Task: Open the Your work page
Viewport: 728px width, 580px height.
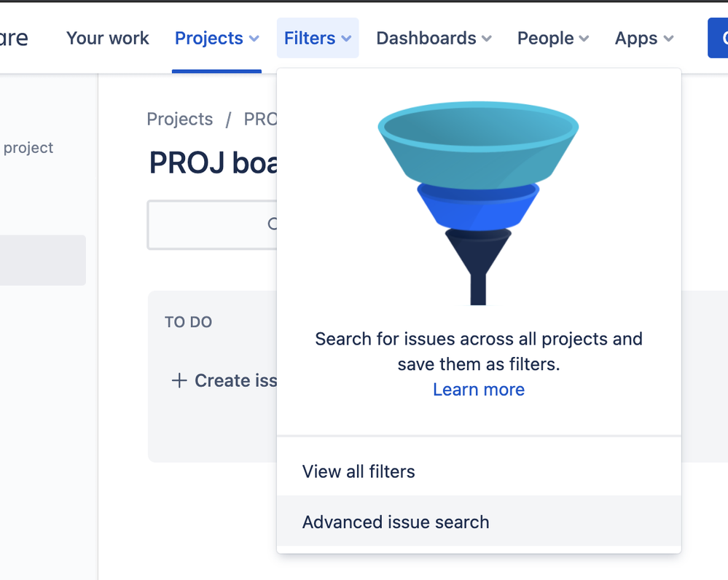Action: coord(107,38)
